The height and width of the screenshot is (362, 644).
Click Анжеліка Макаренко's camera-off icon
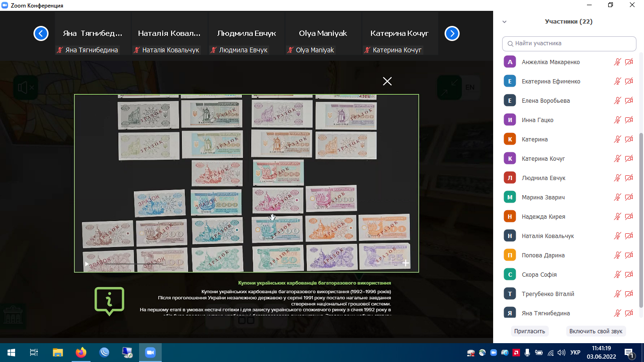coord(629,62)
